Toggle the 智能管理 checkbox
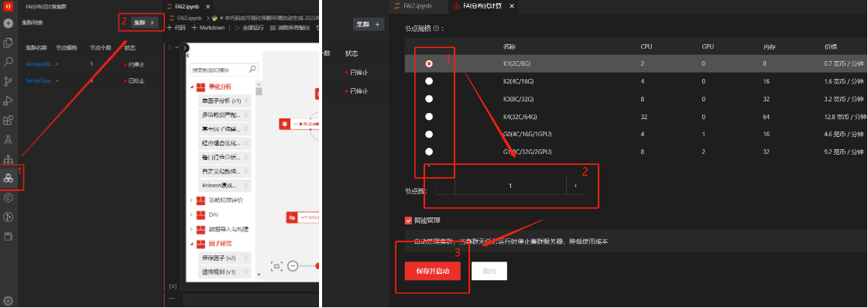The height and width of the screenshot is (308, 868). 409,221
